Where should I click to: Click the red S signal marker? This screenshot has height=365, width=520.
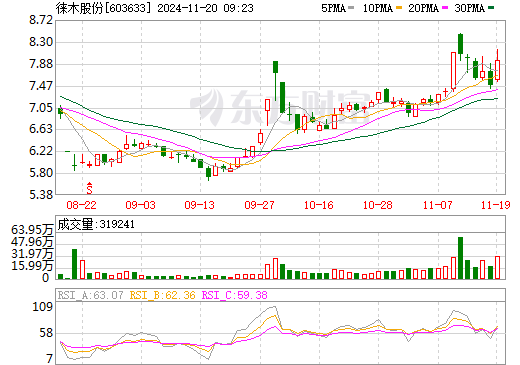(x=89, y=188)
